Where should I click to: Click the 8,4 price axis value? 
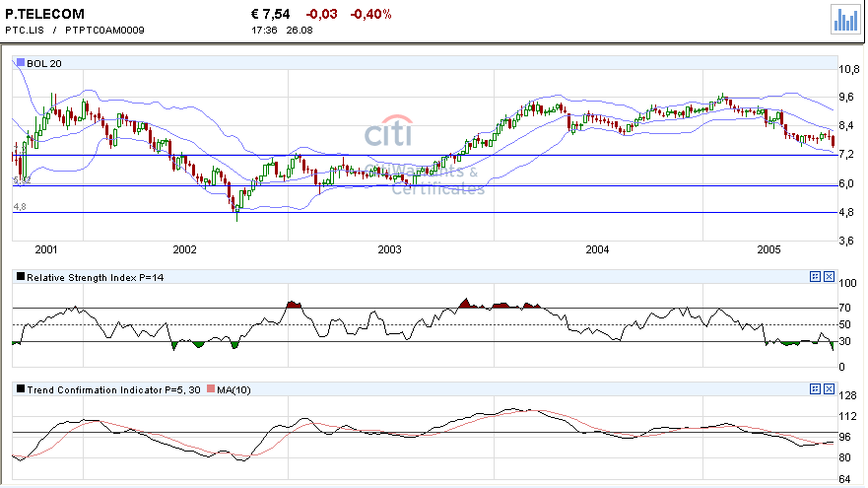(846, 126)
